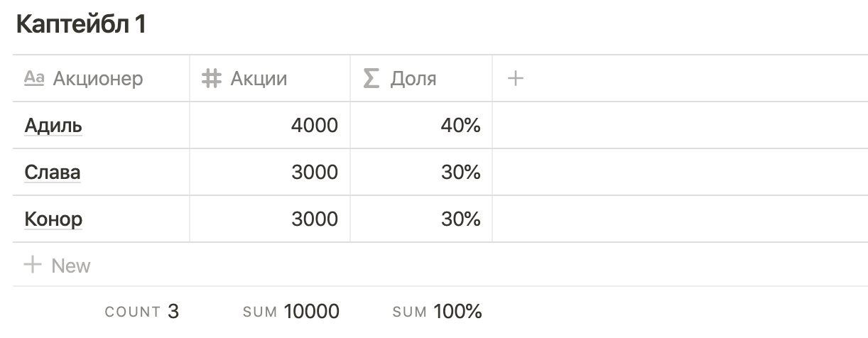Image resolution: width=868 pixels, height=338 pixels.
Task: Click the 40% share cell
Action: point(421,126)
